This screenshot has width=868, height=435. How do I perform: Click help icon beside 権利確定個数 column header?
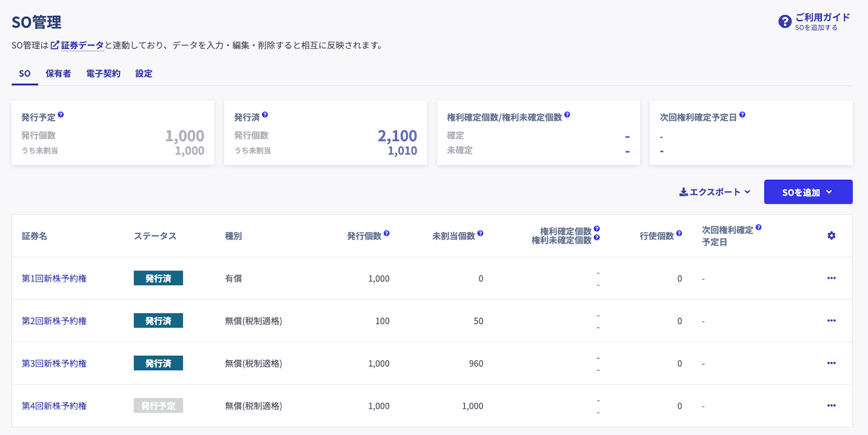pyautogui.click(x=597, y=229)
